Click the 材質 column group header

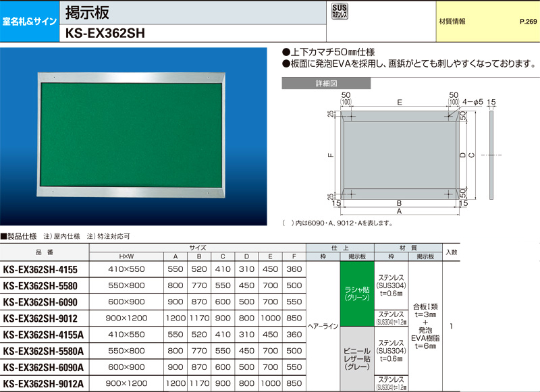[408, 248]
